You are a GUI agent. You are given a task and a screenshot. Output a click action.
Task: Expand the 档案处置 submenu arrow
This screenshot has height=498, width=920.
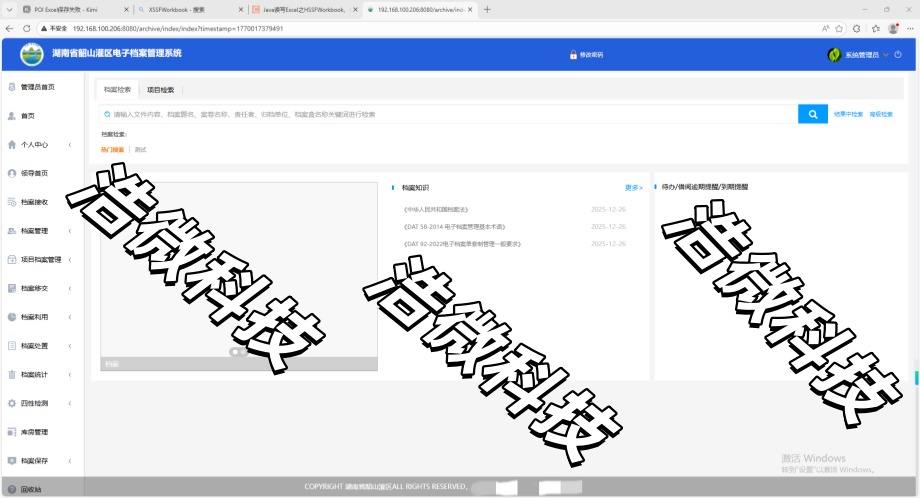click(70, 345)
